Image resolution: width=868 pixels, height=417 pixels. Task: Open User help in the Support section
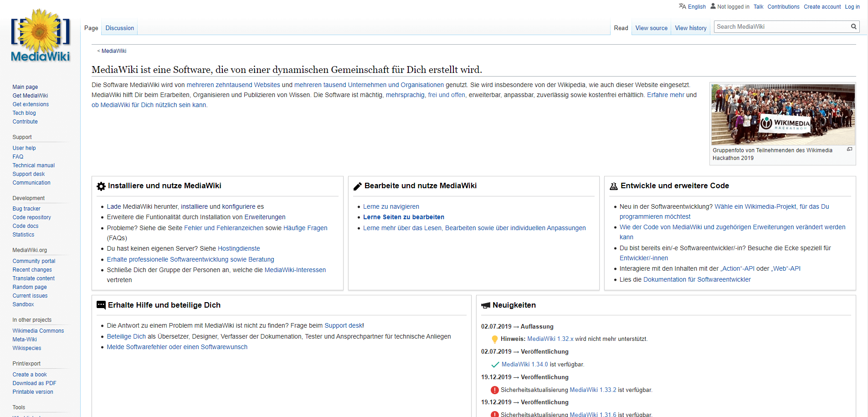pyautogui.click(x=24, y=148)
